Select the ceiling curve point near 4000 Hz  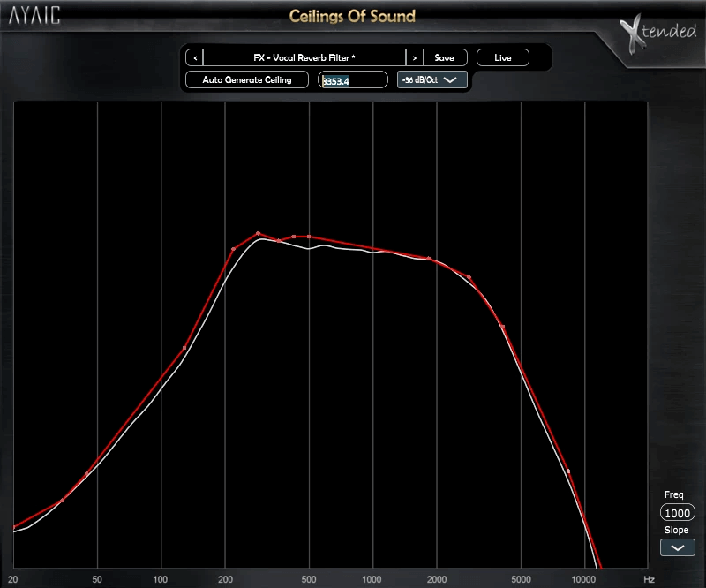pos(502,327)
